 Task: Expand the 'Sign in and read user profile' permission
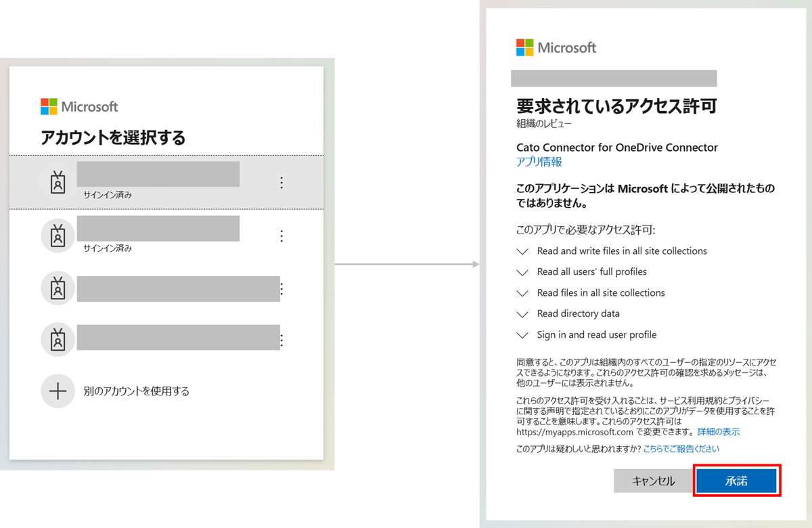click(522, 335)
